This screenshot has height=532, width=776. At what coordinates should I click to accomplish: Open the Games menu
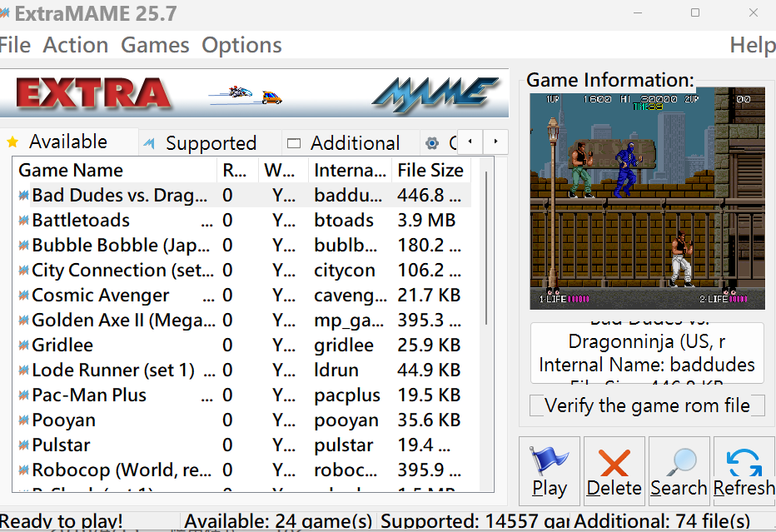click(155, 45)
